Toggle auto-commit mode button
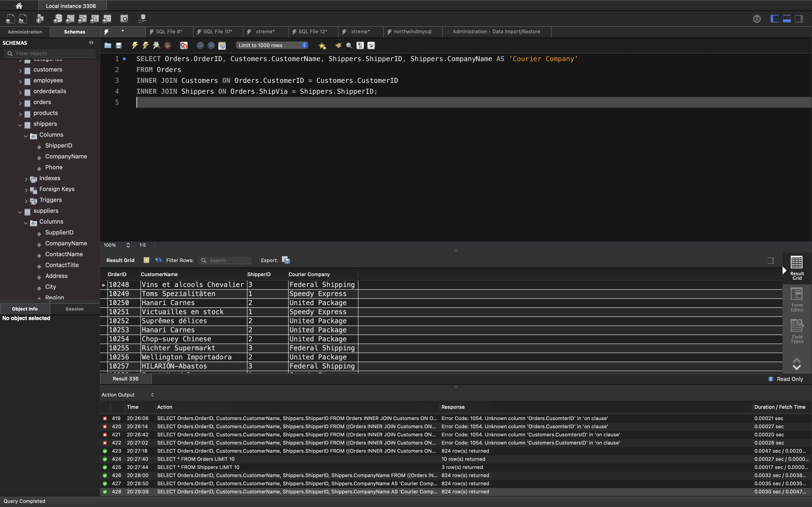812x507 pixels. 222,45
